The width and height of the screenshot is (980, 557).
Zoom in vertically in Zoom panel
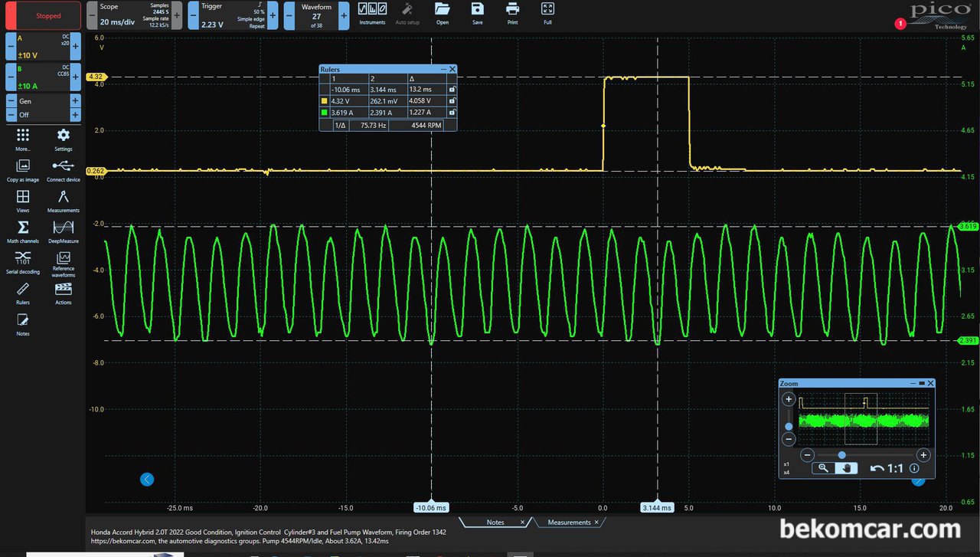pyautogui.click(x=789, y=399)
